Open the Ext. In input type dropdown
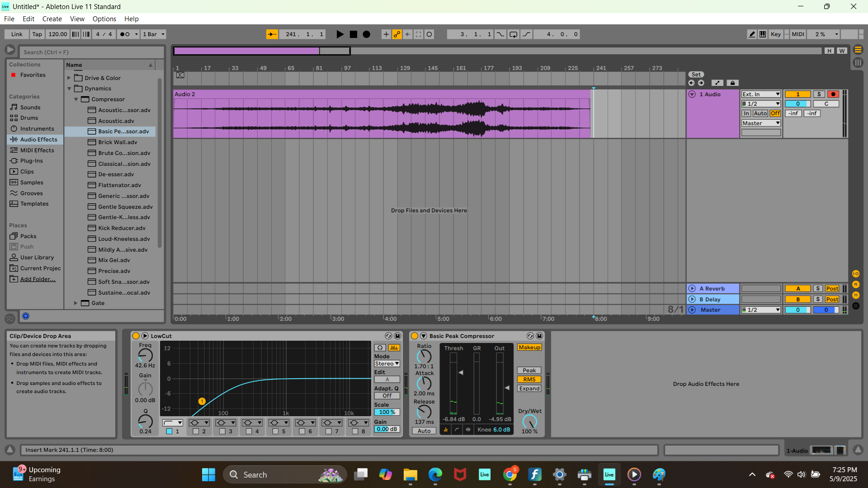868x488 pixels. [x=761, y=94]
